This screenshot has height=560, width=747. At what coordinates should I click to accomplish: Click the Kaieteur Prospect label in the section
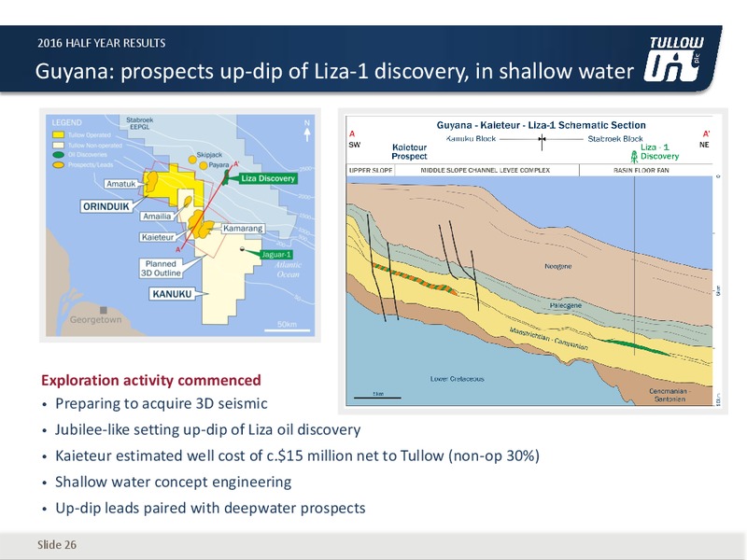[409, 151]
